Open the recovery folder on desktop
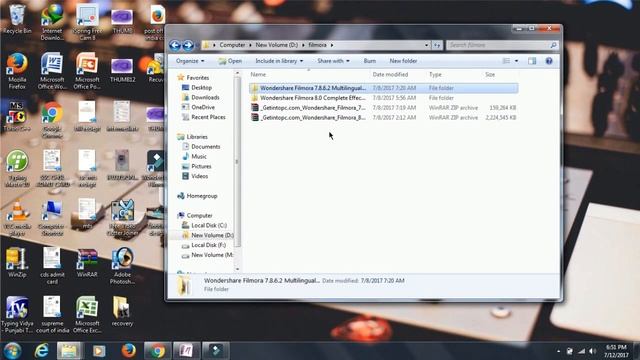 [122, 311]
